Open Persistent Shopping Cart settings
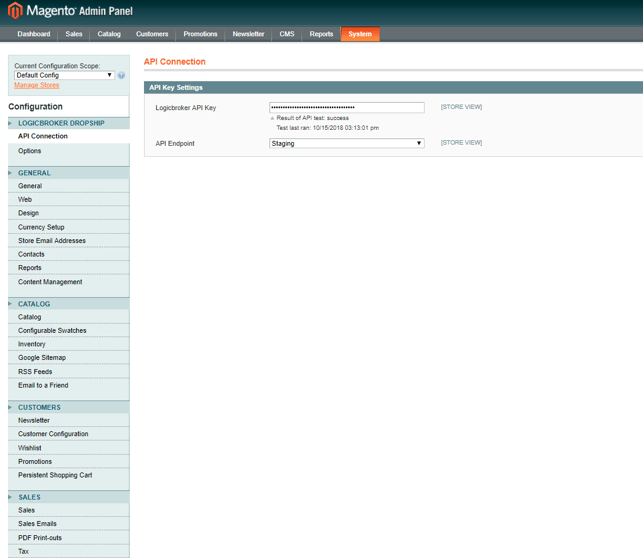The width and height of the screenshot is (643, 558). click(55, 475)
